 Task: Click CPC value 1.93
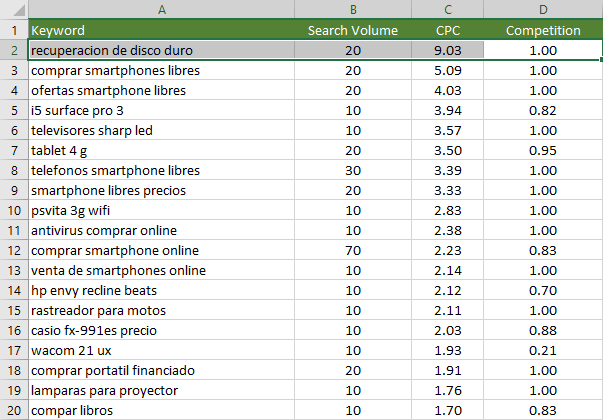click(x=448, y=350)
